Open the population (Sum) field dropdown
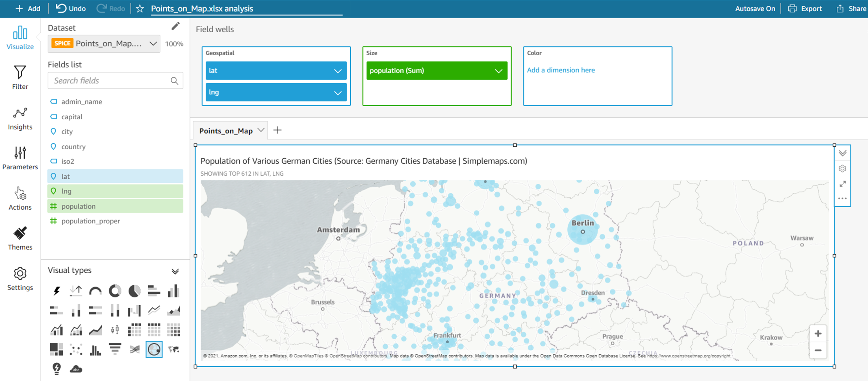868x381 pixels. tap(498, 71)
